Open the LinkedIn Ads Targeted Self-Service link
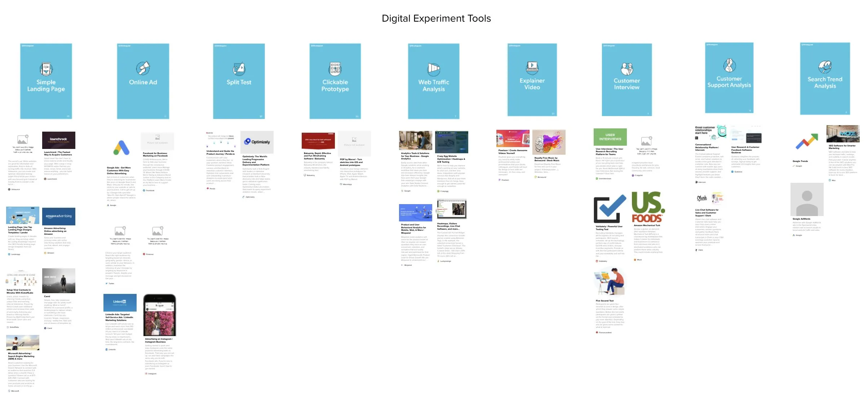This screenshot has width=868, height=401. coord(119,317)
